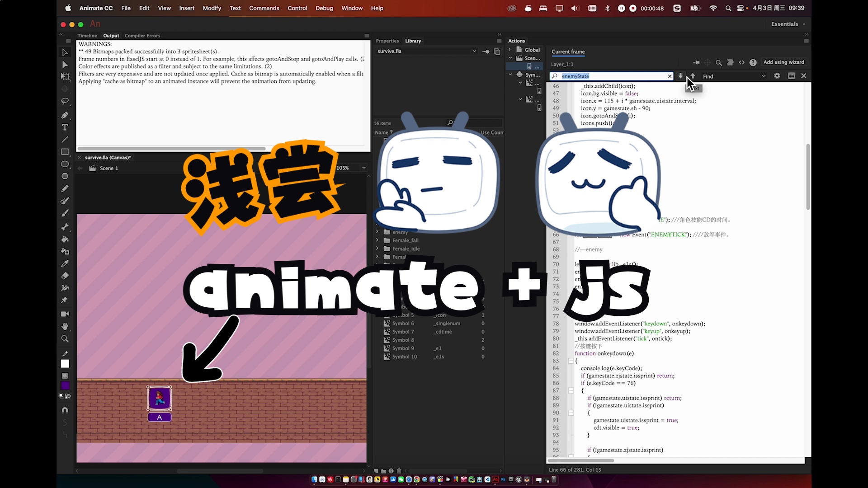
Task: Toggle pin current library icon
Action: [486, 52]
